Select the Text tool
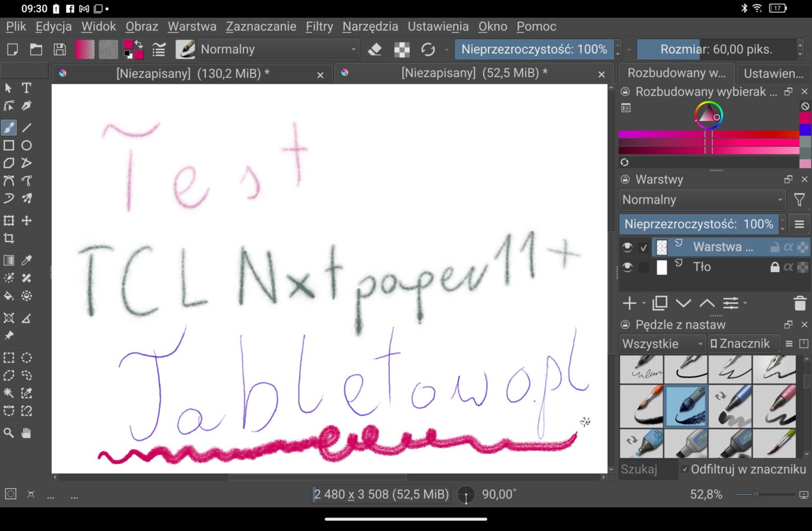 [27, 88]
